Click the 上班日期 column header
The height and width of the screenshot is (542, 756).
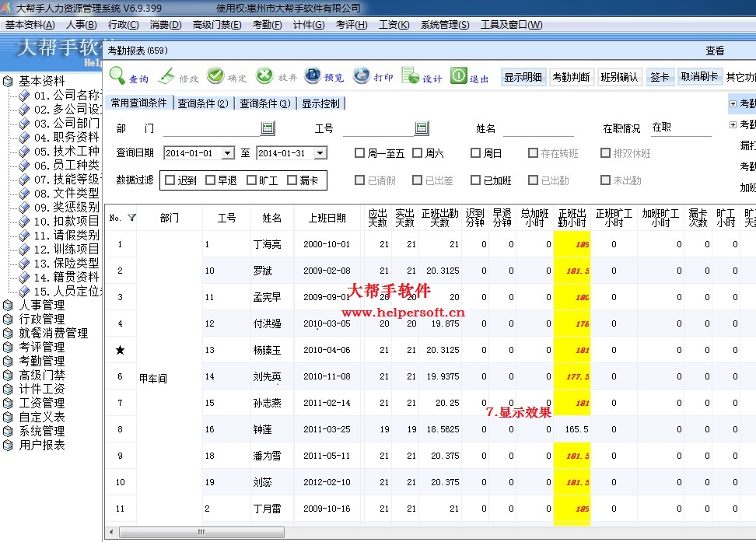[x=327, y=218]
